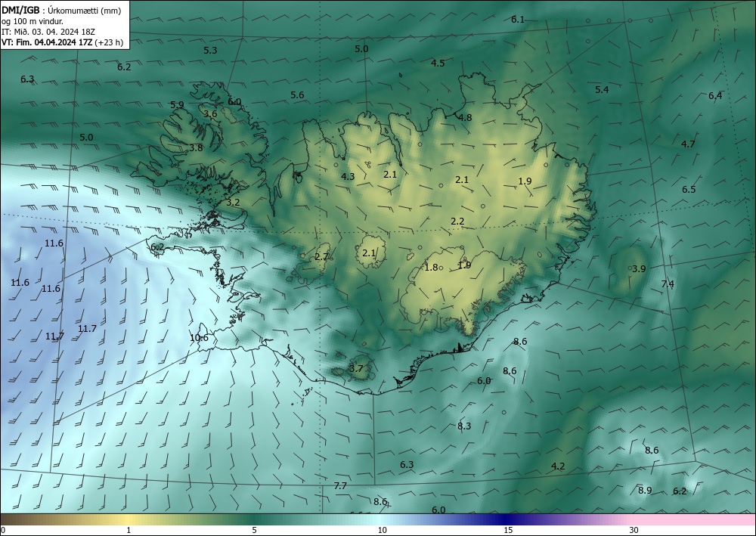Select the 5.3 precipitable water value
This screenshot has height=536, width=756.
[x=210, y=50]
